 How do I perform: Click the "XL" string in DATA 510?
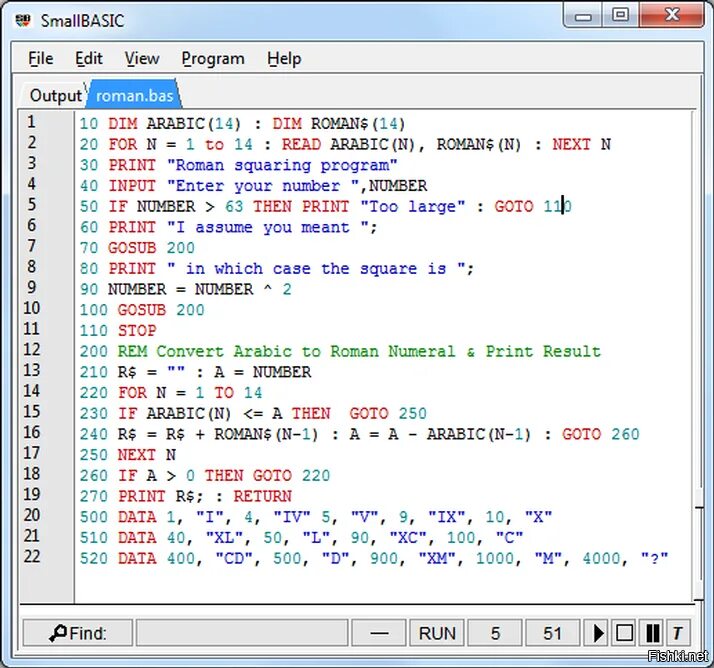[224, 538]
